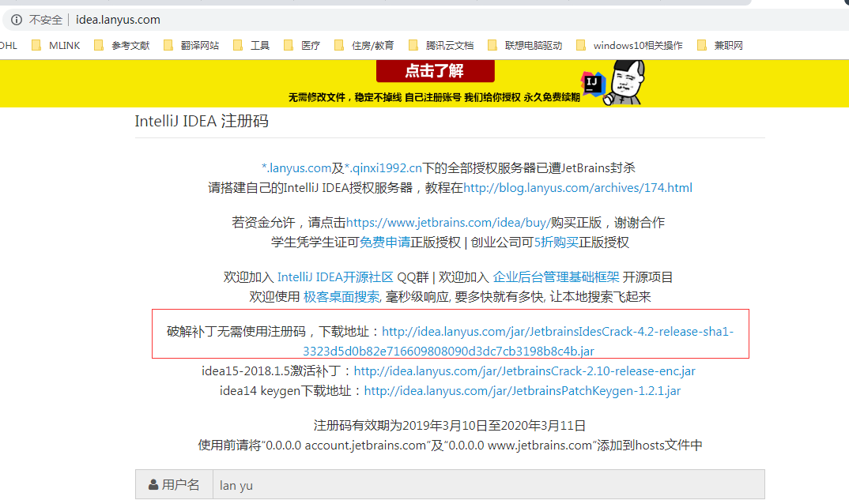849x504 pixels.
Task: Click the user icon beside 用户名
Action: click(x=153, y=484)
